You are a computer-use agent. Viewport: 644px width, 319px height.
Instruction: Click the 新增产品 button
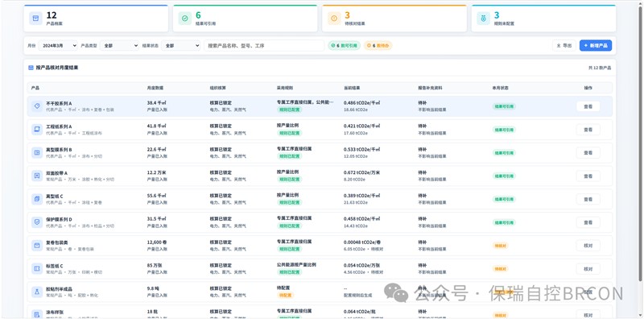click(x=596, y=46)
